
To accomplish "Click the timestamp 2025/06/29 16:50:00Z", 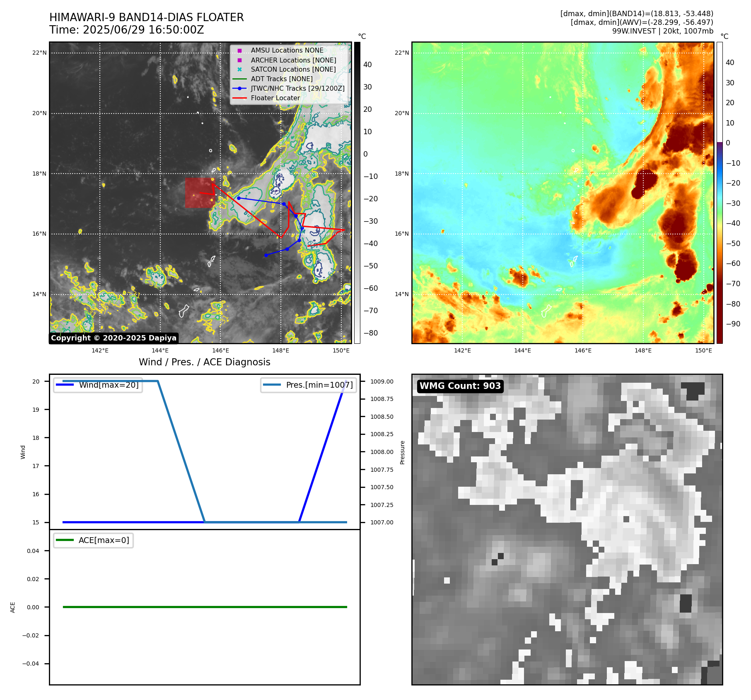I will pyautogui.click(x=143, y=30).
